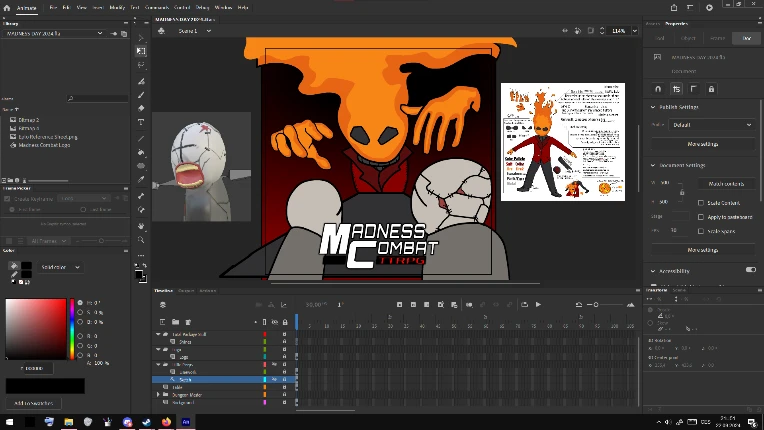764x430 pixels.
Task: Click Insert Keyframe icon in timeline
Action: [400, 304]
